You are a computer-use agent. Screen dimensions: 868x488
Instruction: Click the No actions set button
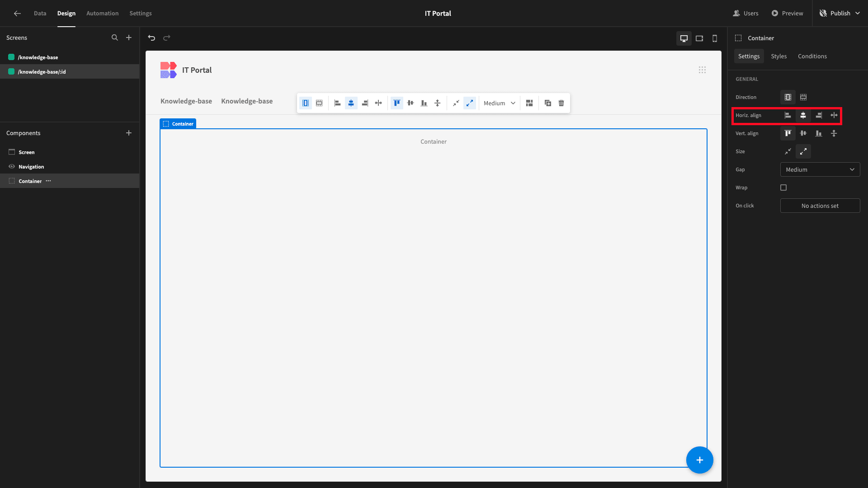(x=820, y=206)
